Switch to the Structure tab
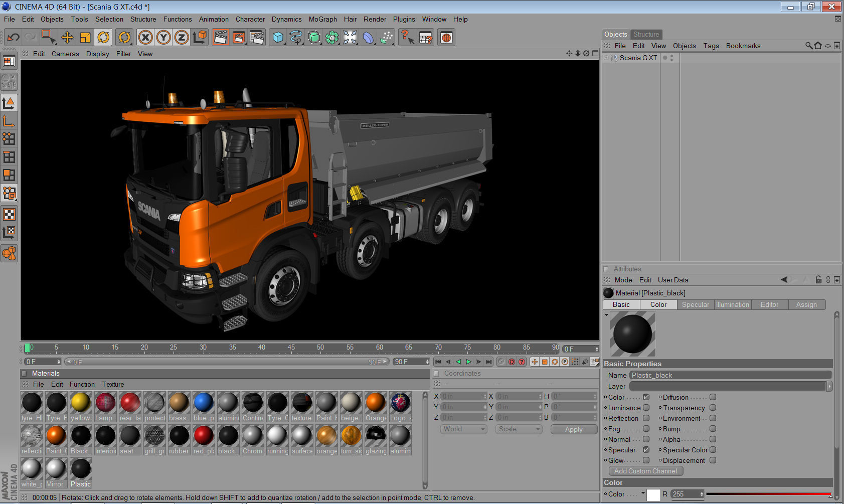 (646, 34)
